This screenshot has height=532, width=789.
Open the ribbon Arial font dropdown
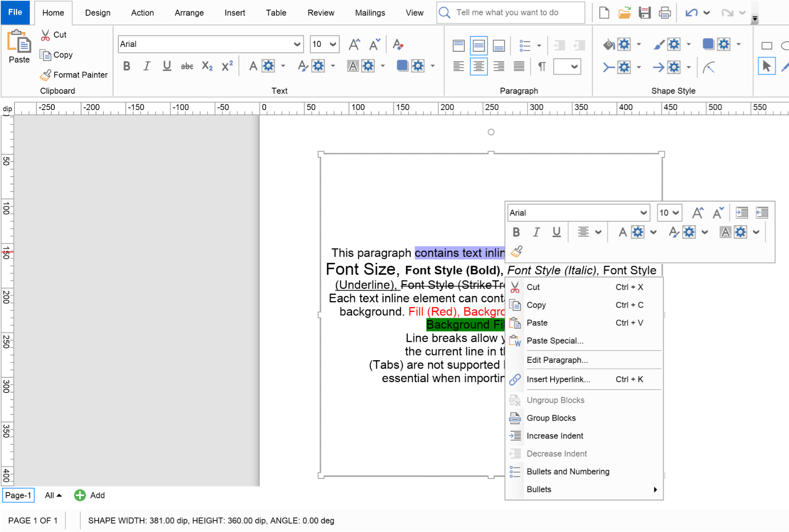tap(297, 44)
